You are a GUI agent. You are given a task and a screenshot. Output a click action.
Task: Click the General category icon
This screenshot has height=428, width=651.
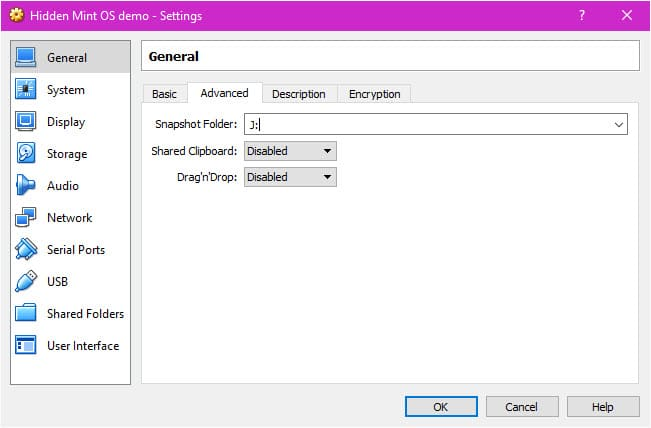26,57
